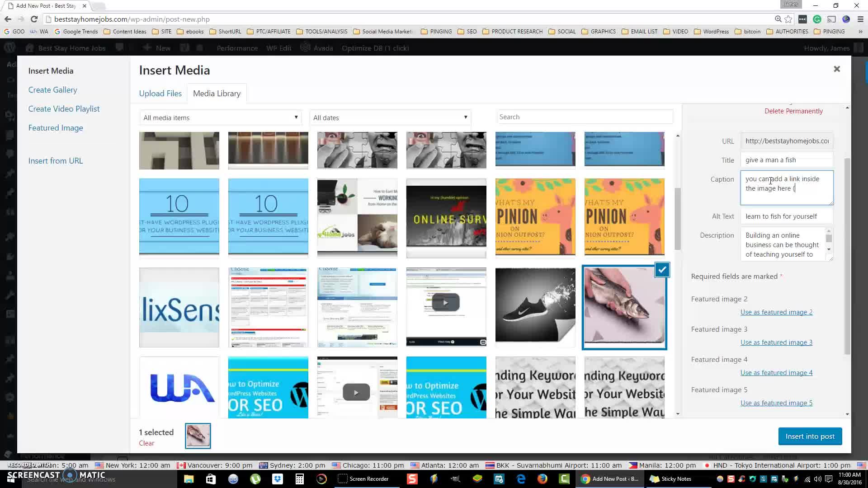Open Firefox from taskbar
This screenshot has width=868, height=488.
pyautogui.click(x=542, y=479)
